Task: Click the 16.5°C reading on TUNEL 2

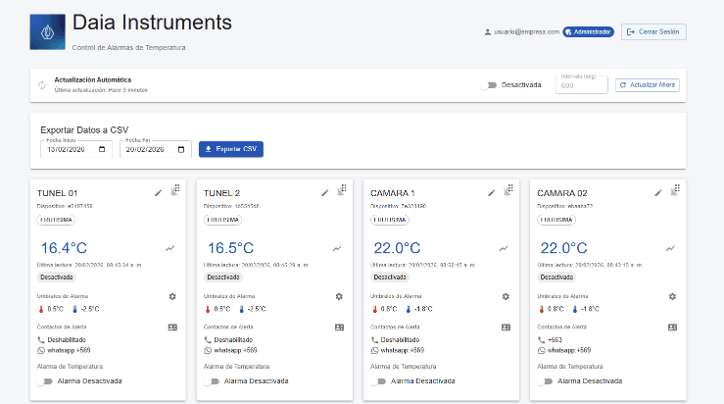Action: click(x=230, y=248)
